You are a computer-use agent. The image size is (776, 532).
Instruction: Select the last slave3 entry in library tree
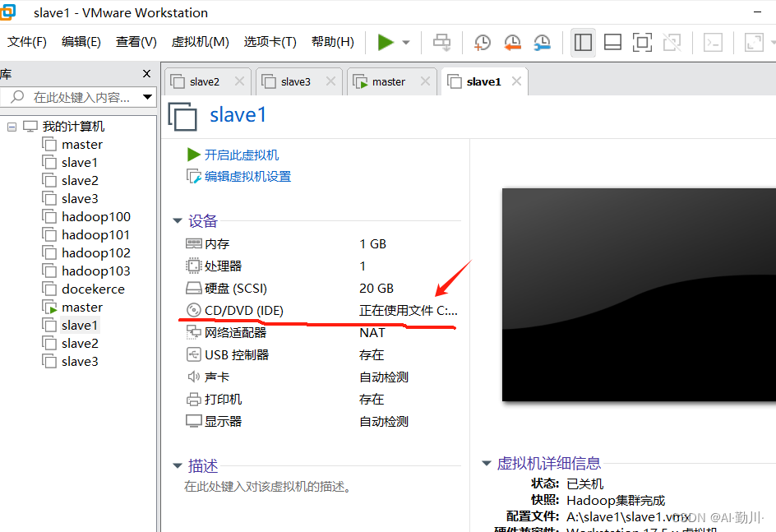(80, 362)
